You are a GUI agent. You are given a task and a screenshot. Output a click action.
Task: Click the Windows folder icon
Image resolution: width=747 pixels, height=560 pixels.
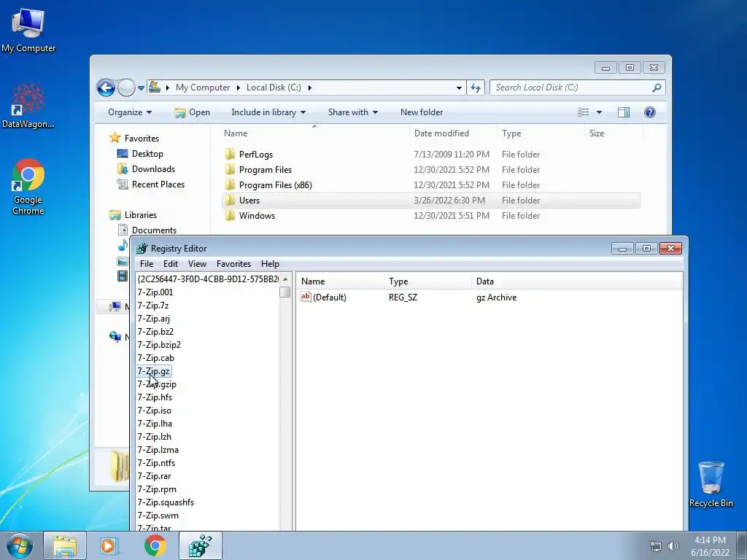coord(230,216)
